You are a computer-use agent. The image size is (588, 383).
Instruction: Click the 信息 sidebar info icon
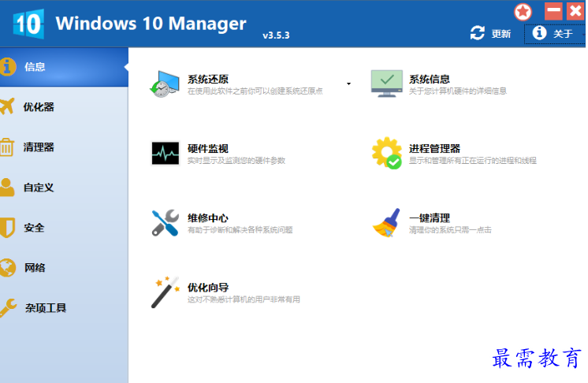pos(8,67)
